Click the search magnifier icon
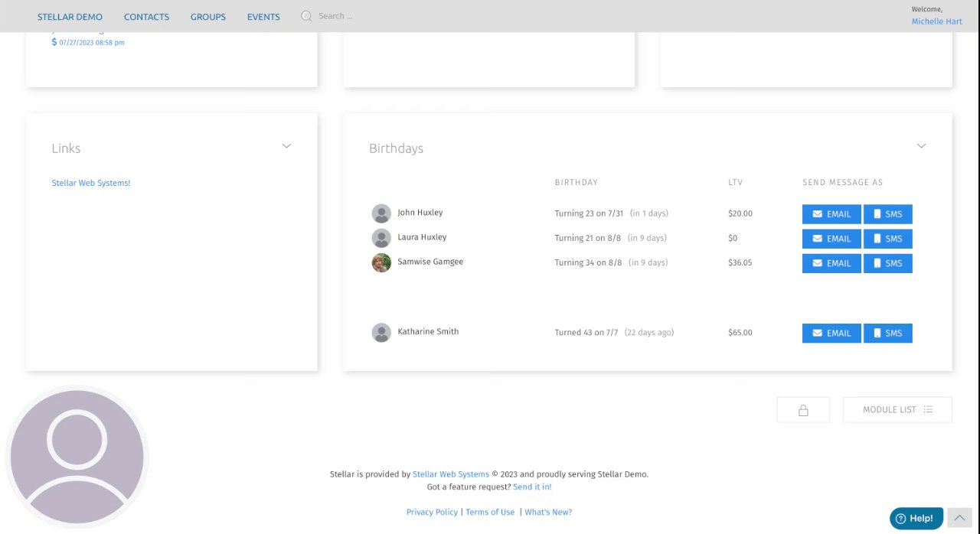This screenshot has height=534, width=980. coord(306,16)
